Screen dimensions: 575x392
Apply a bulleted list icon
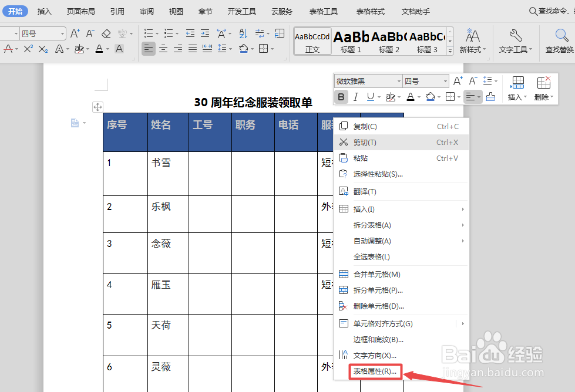148,33
